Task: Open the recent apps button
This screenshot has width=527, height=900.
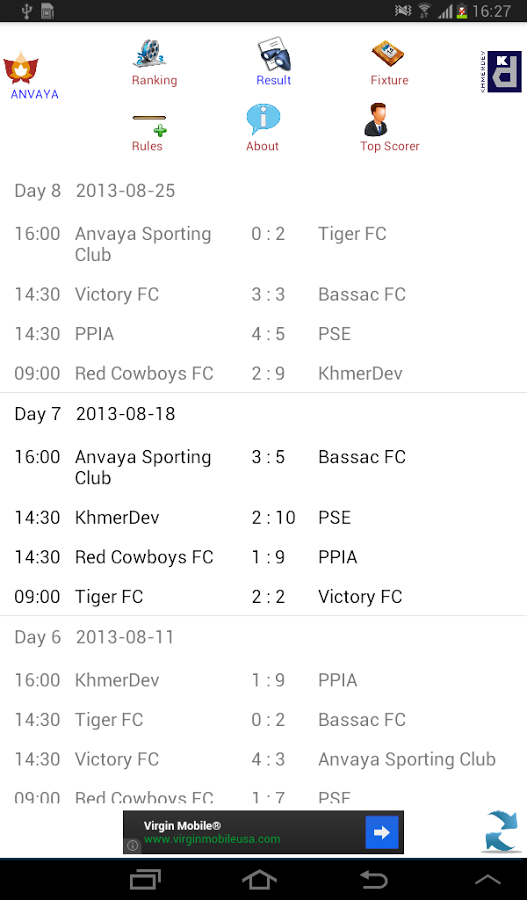Action: tap(145, 879)
